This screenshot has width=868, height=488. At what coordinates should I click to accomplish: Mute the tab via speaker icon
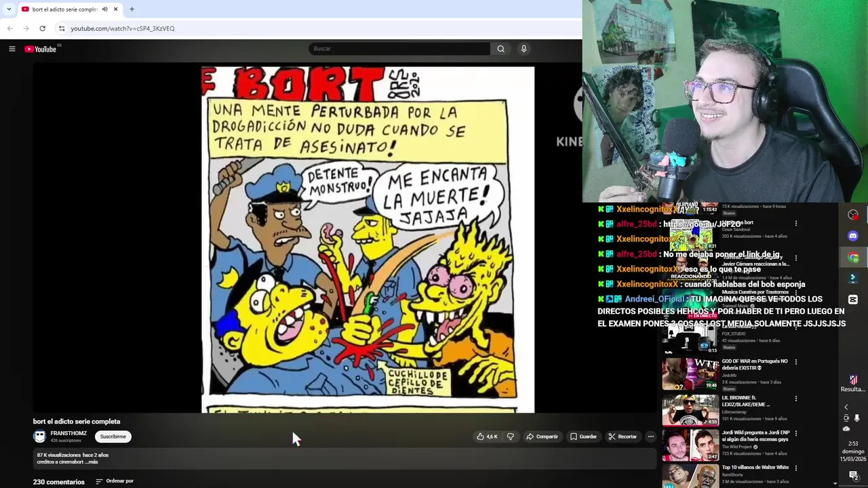pos(104,9)
